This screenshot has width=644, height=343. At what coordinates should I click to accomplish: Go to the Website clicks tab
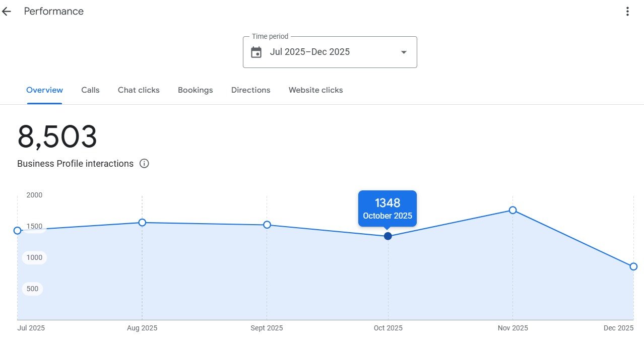[315, 90]
